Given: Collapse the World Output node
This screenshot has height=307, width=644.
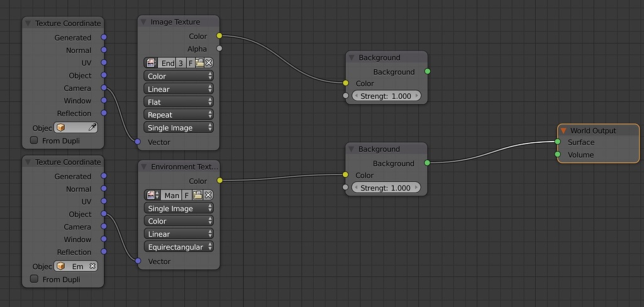Looking at the screenshot, I should point(563,131).
